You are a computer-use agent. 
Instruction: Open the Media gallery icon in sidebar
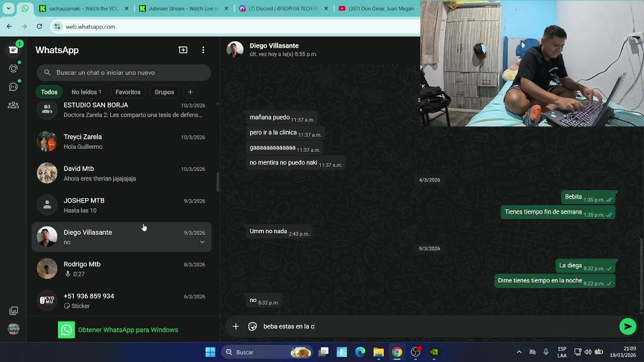pos(14,311)
